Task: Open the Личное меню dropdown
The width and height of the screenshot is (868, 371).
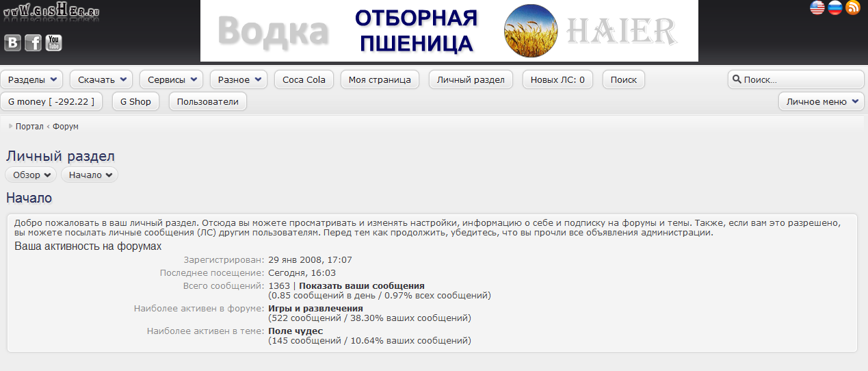Action: coord(821,102)
